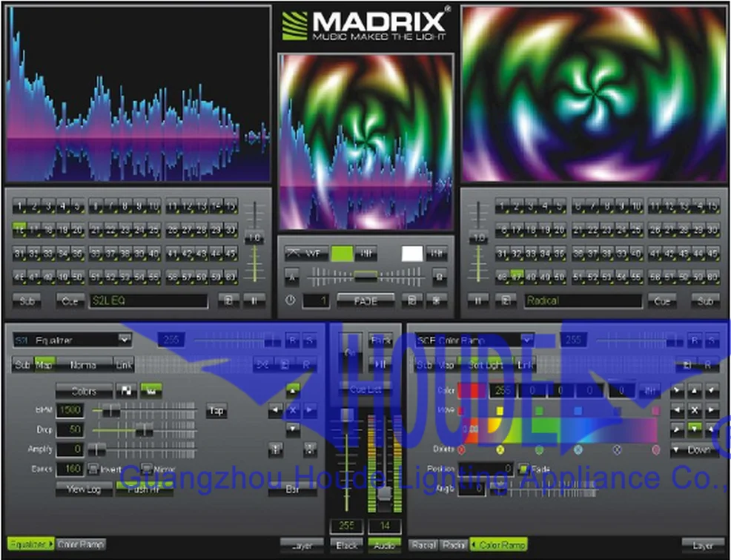The image size is (731, 560).
Task: Click the WF crossfade type button
Action: click(306, 254)
